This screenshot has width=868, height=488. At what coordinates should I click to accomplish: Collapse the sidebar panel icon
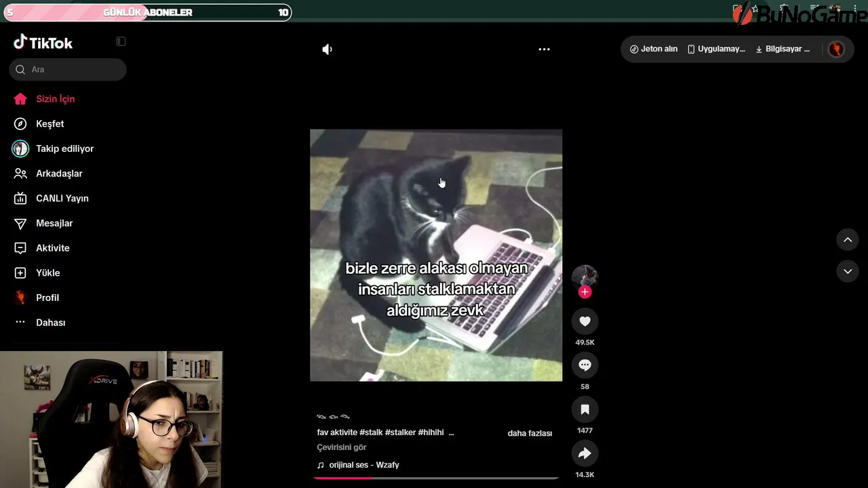[x=121, y=41]
